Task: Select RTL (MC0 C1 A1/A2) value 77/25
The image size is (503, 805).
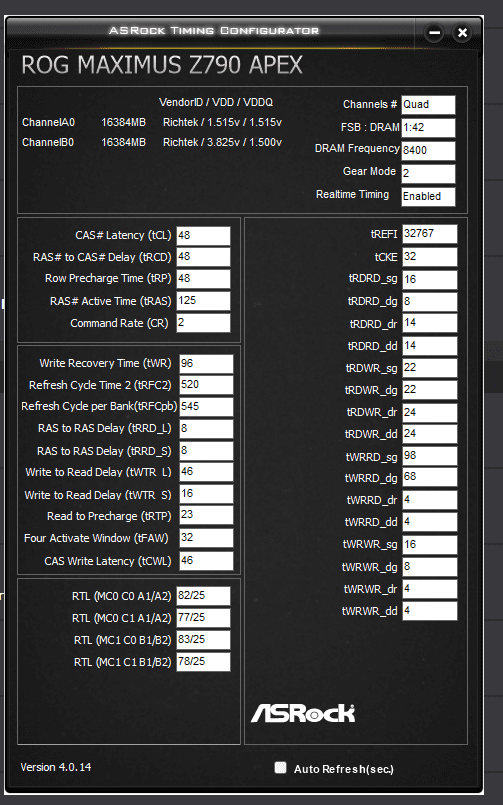Action: (203, 618)
